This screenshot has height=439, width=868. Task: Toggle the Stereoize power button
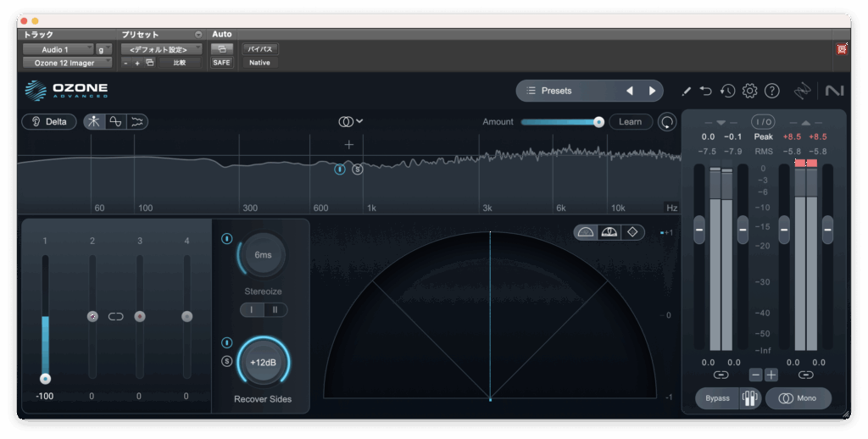(x=226, y=239)
